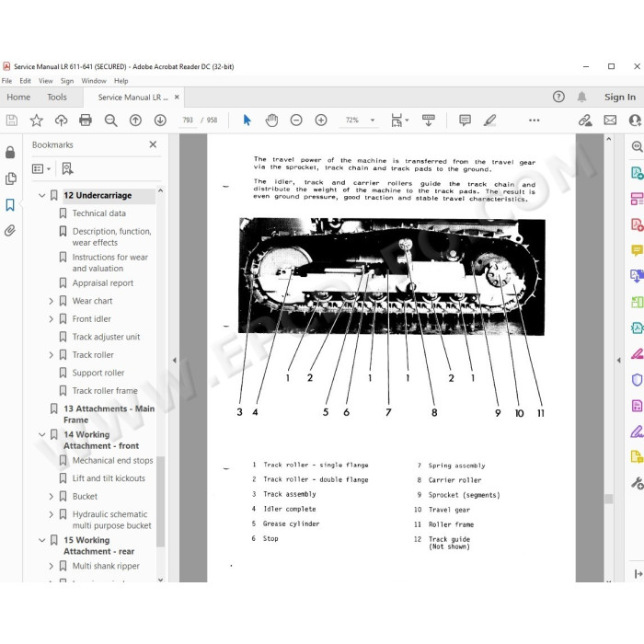Print the document
This screenshot has width=644, height=644.
[x=86, y=120]
